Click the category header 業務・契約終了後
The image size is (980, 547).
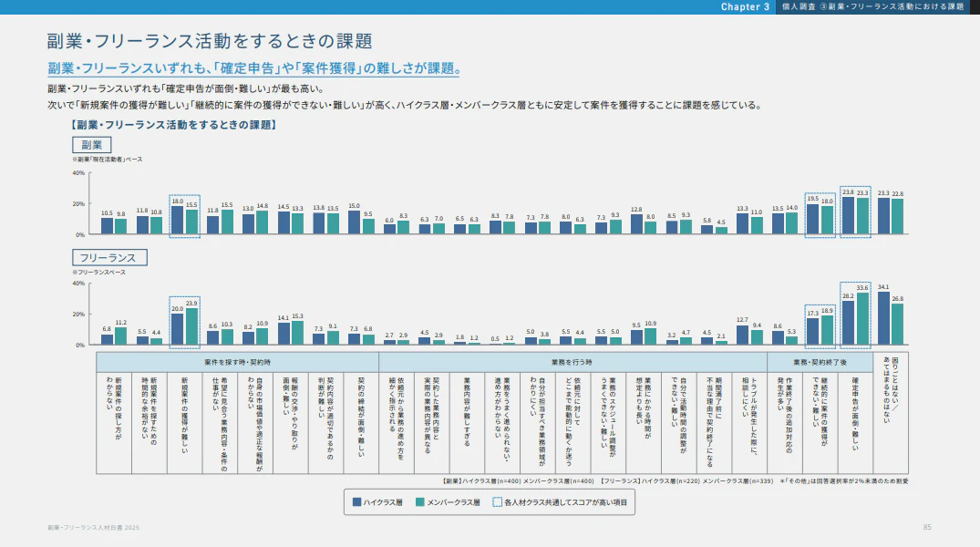820,363
